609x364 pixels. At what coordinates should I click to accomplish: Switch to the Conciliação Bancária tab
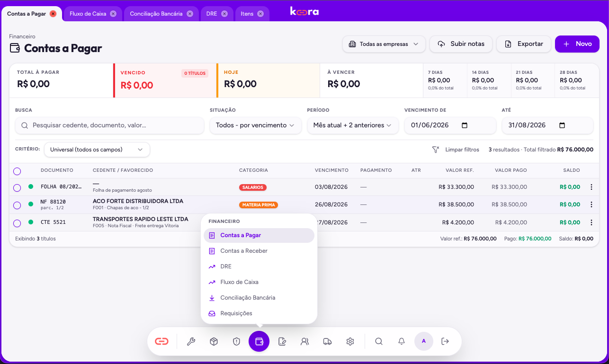coord(156,14)
